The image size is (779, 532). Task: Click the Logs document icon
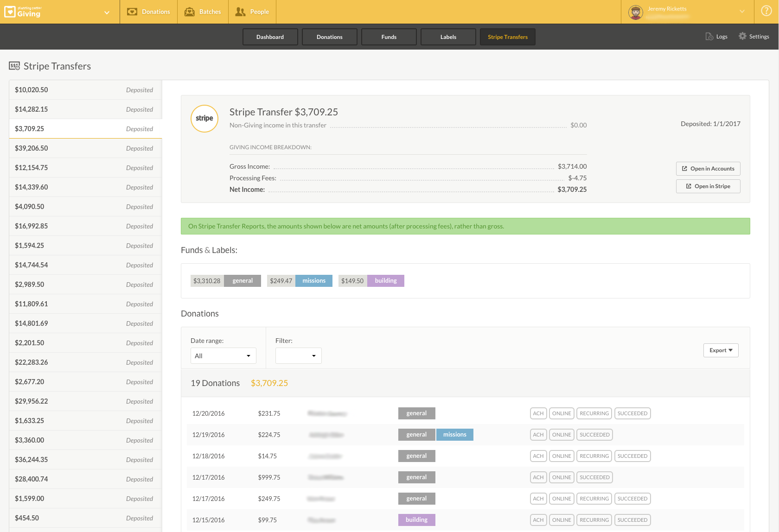709,37
